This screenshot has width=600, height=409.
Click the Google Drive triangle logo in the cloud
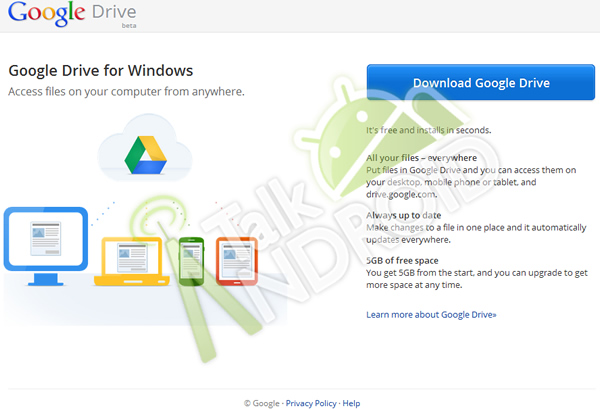[145, 155]
